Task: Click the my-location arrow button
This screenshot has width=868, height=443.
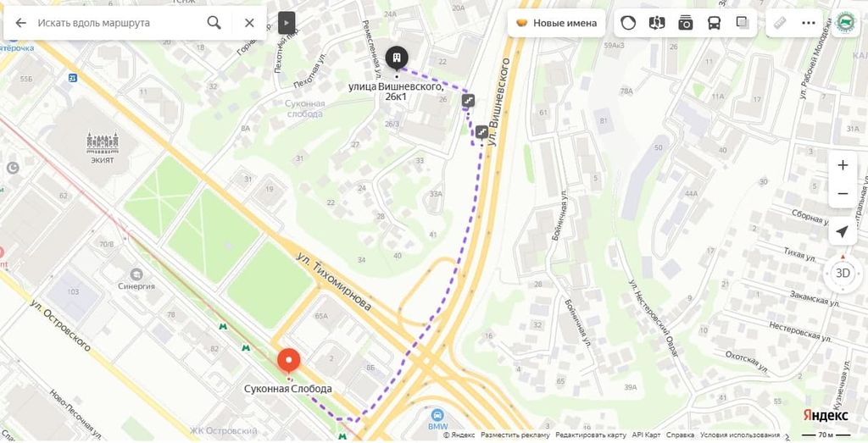Action: 843,231
